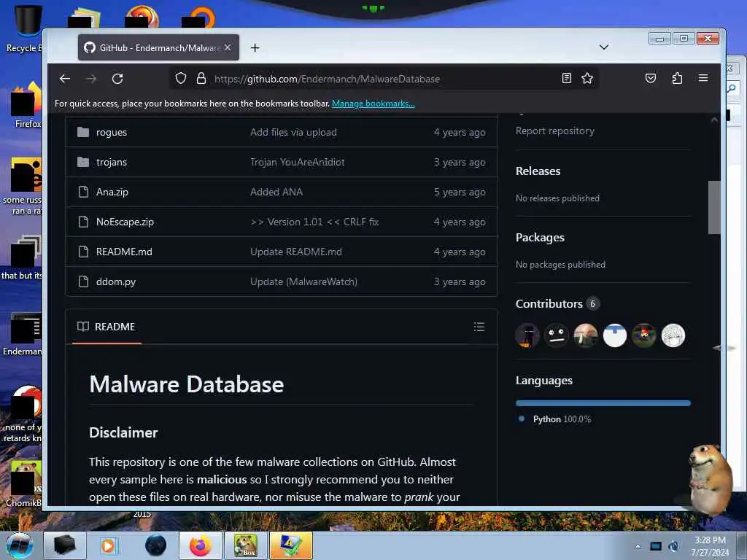List all tabs dropdown arrow
Viewport: 747px width, 560px height.
(603, 47)
